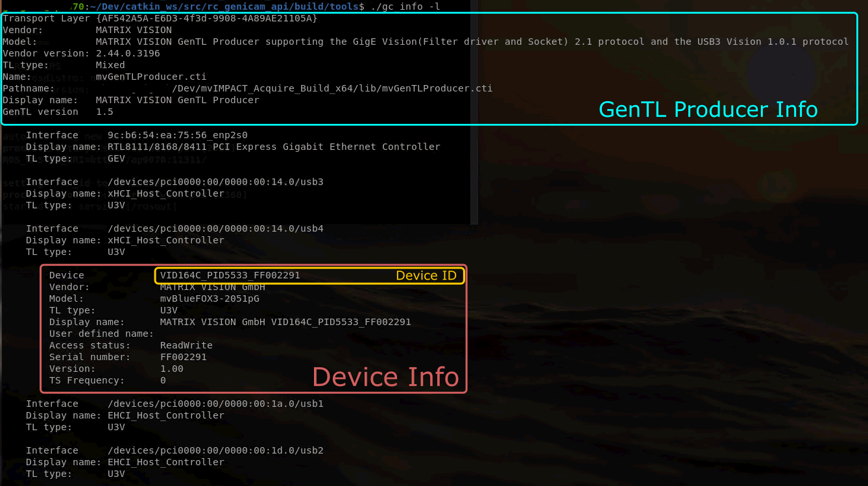Screen dimensions: 868x486
Task: Click the device's TL type 'U3V' value
Action: 169,310
